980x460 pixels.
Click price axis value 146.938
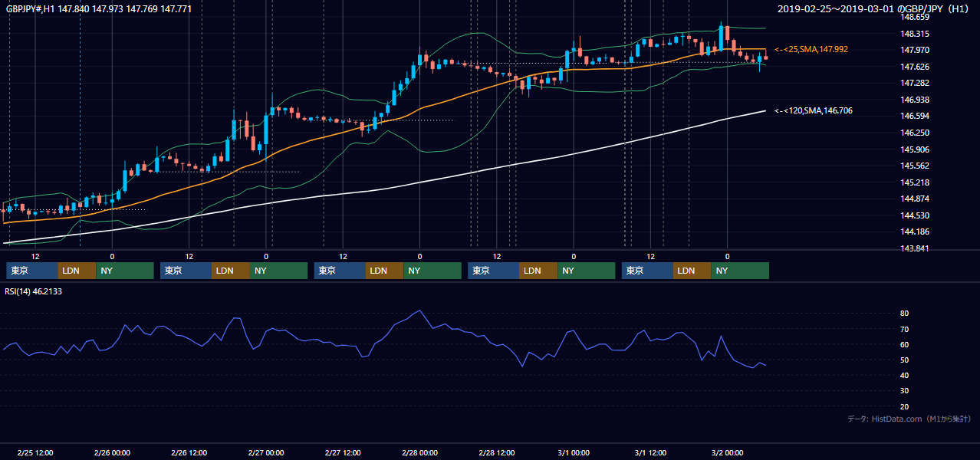(x=916, y=100)
